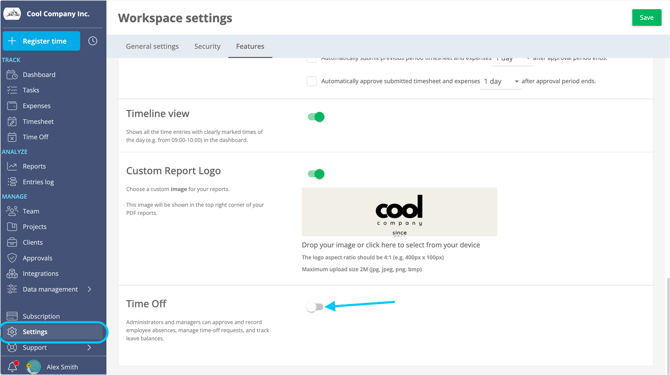Click the Tasks list icon
The width and height of the screenshot is (670, 375).
point(12,90)
